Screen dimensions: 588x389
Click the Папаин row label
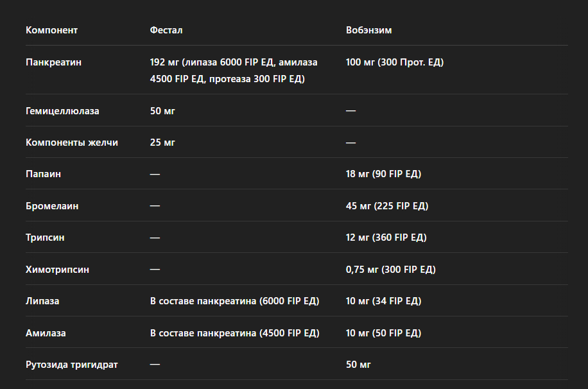[x=43, y=174]
